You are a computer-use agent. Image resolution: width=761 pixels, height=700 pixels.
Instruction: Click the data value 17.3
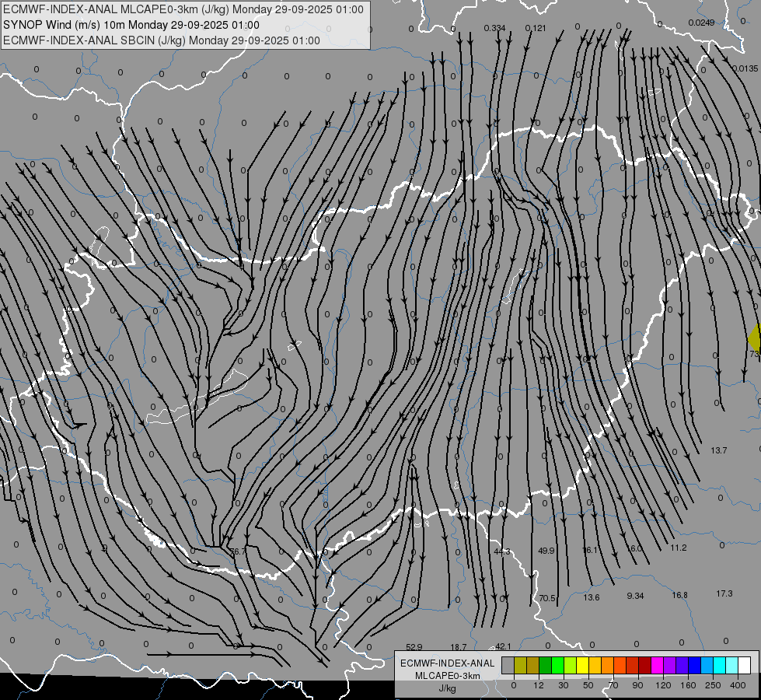point(724,593)
